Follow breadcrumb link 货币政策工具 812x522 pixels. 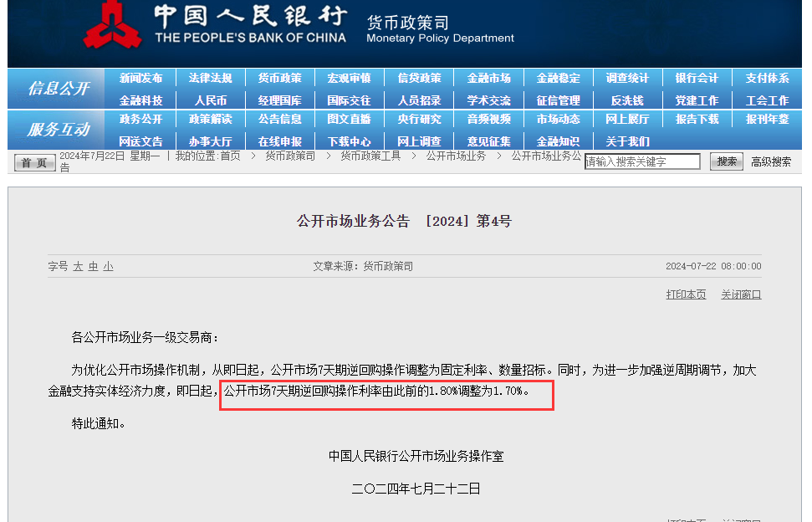370,156
